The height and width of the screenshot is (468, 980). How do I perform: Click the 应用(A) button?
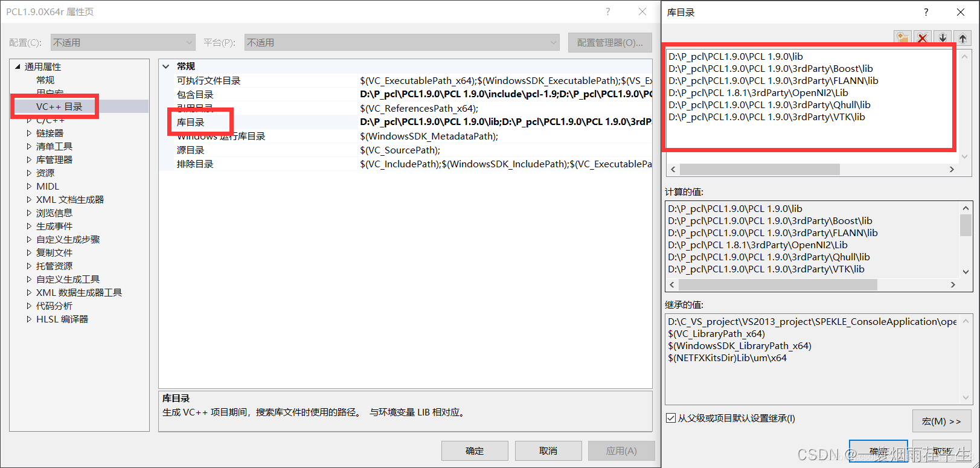coord(621,450)
